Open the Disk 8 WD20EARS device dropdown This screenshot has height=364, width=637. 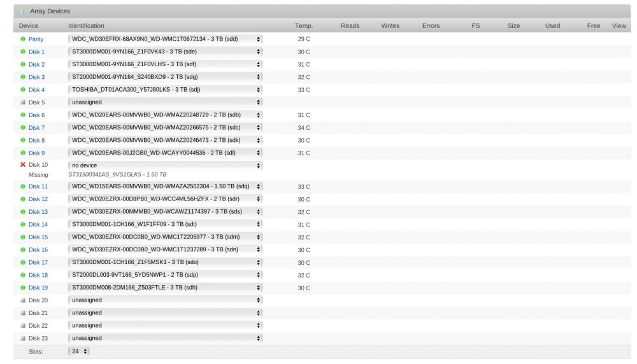click(165, 140)
